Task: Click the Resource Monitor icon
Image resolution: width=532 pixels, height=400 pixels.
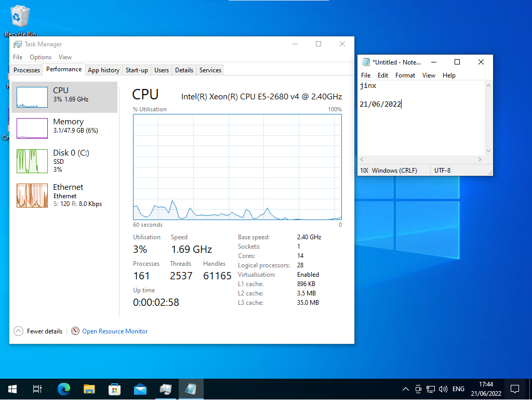Action: click(75, 331)
